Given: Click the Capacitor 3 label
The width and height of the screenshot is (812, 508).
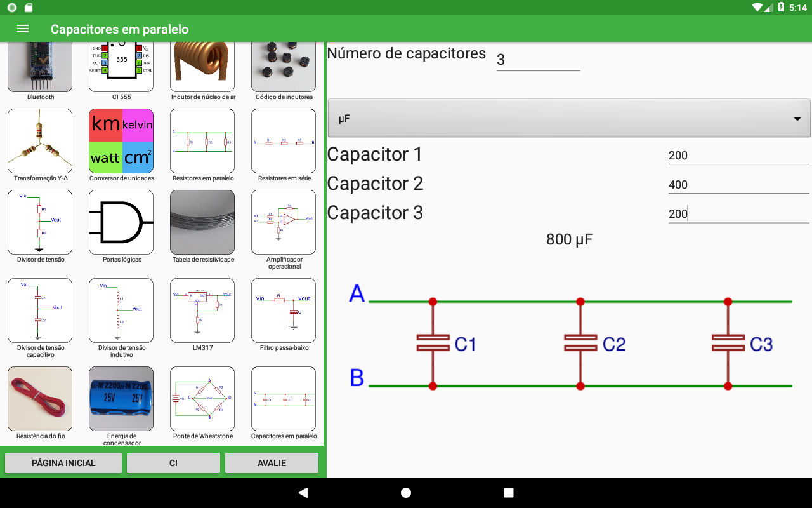Looking at the screenshot, I should [375, 213].
